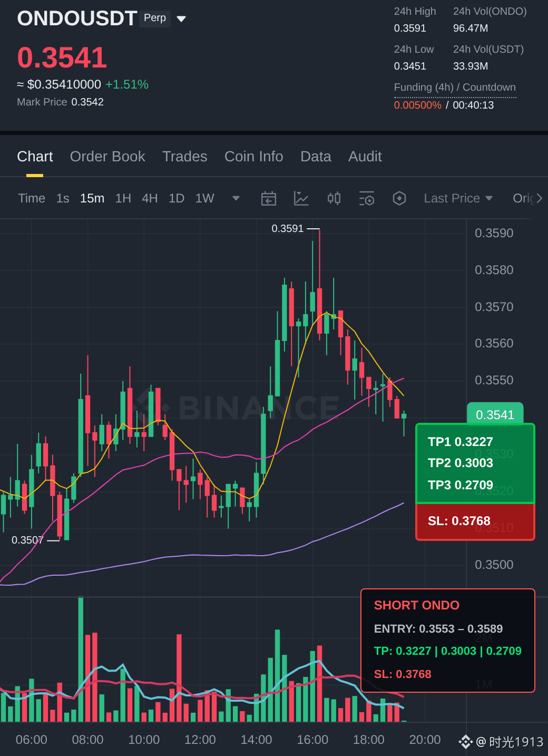
Task: Tap the 0.3590 price axis label
Action: (494, 233)
